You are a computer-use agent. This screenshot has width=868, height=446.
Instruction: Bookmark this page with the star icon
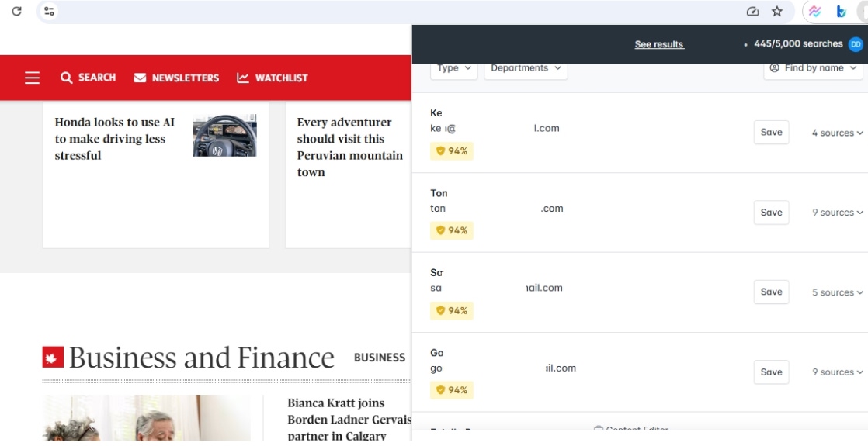pyautogui.click(x=777, y=11)
